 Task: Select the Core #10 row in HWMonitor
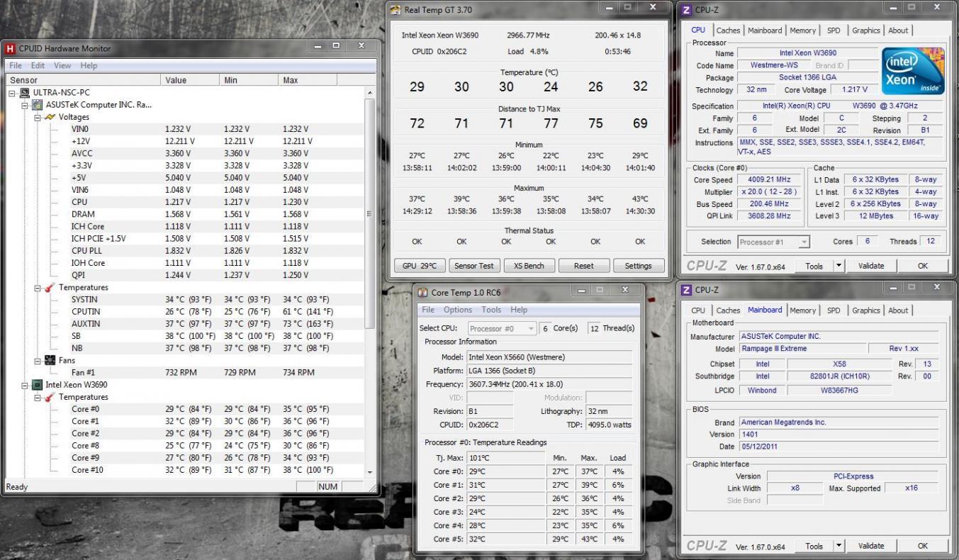coord(185,470)
